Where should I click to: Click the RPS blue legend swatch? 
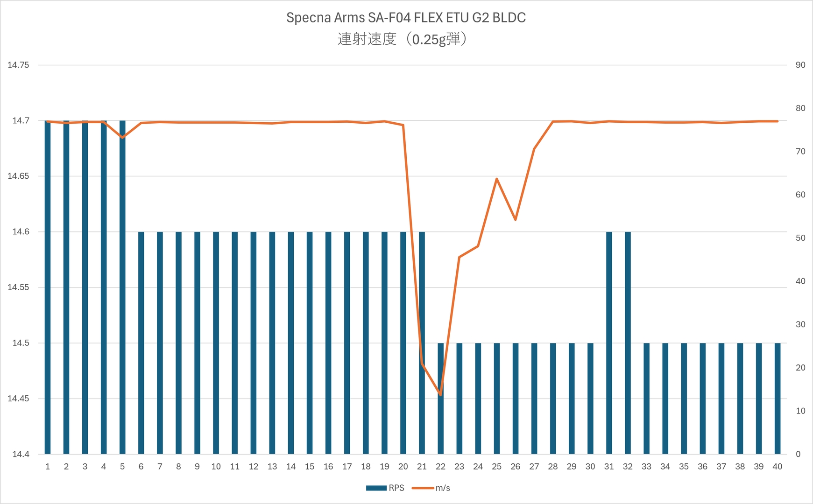click(376, 488)
